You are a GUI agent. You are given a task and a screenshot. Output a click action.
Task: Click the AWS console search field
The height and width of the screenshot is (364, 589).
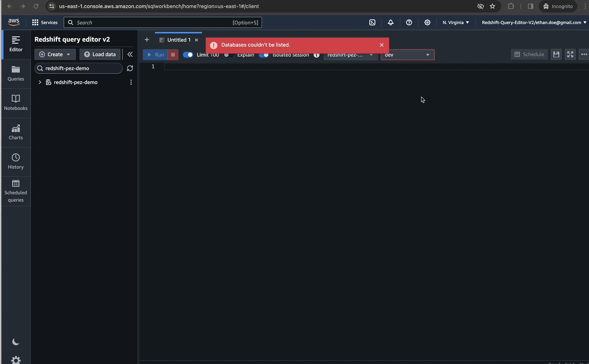click(163, 22)
